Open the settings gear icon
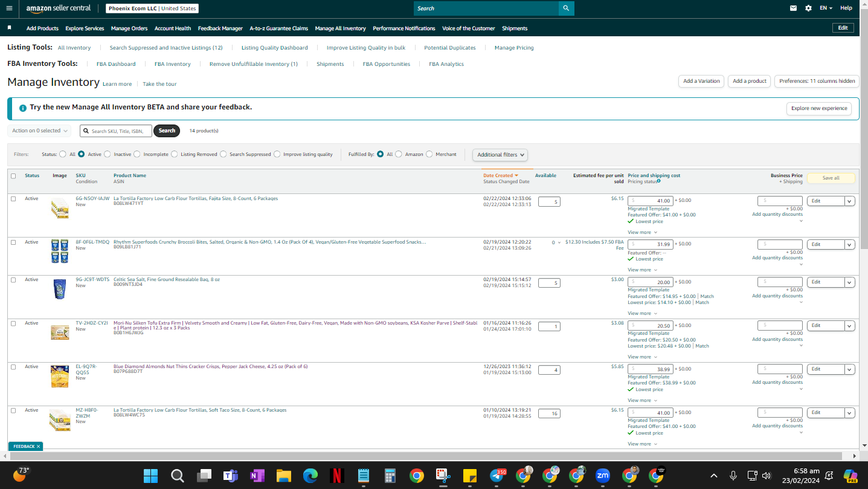868x489 pixels. [809, 8]
